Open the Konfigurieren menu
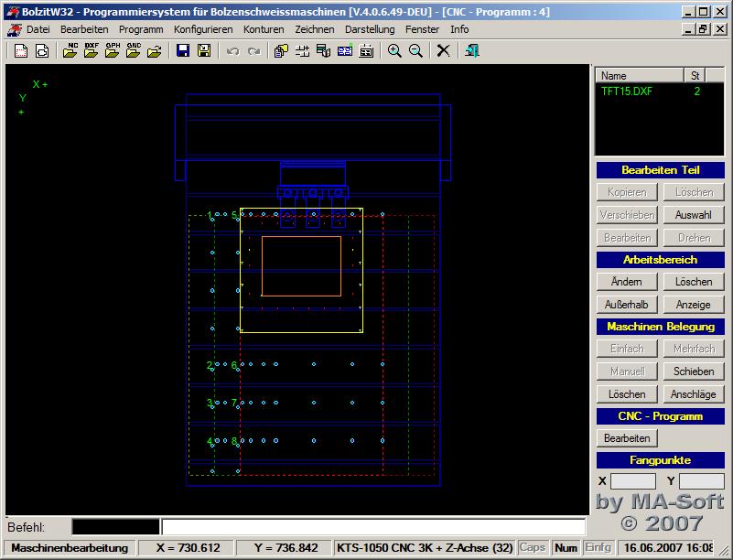The height and width of the screenshot is (560, 733). click(203, 29)
